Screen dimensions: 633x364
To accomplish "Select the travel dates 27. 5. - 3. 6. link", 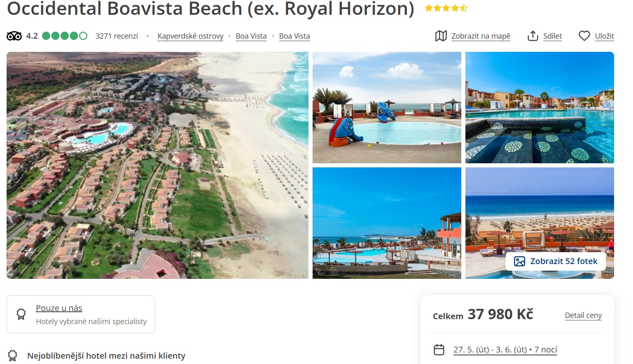I will point(505,350).
